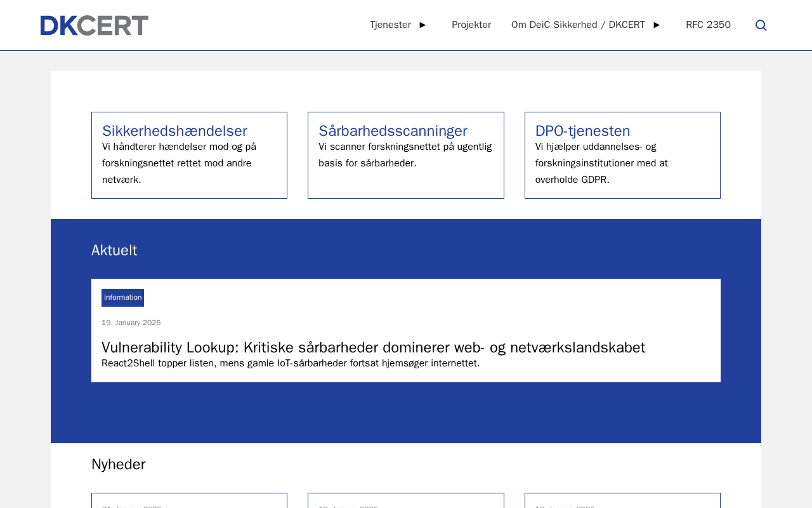Open the RFC 2350 menu item
The height and width of the screenshot is (508, 812).
coord(708,25)
